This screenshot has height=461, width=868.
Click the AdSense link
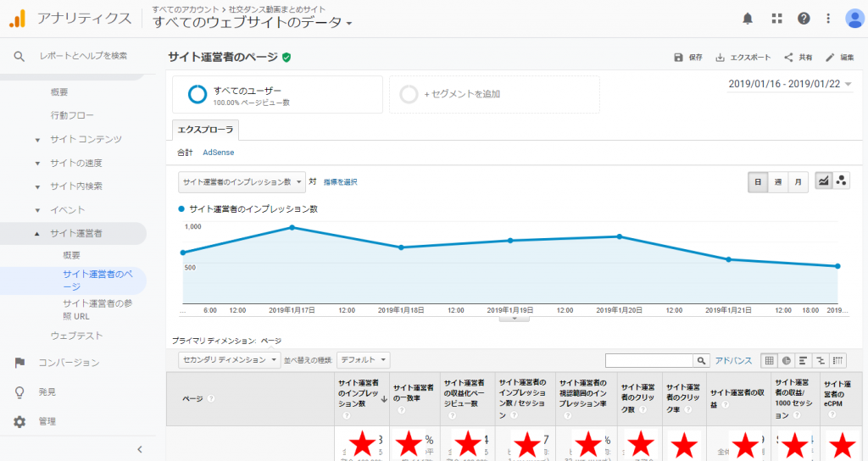(x=218, y=153)
